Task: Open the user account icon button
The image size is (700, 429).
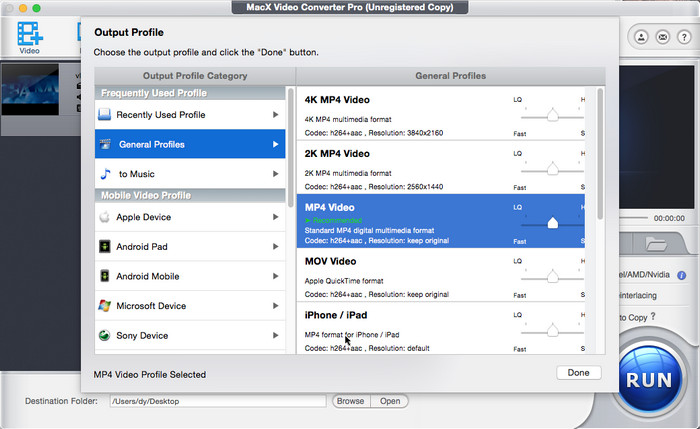Action: point(640,38)
